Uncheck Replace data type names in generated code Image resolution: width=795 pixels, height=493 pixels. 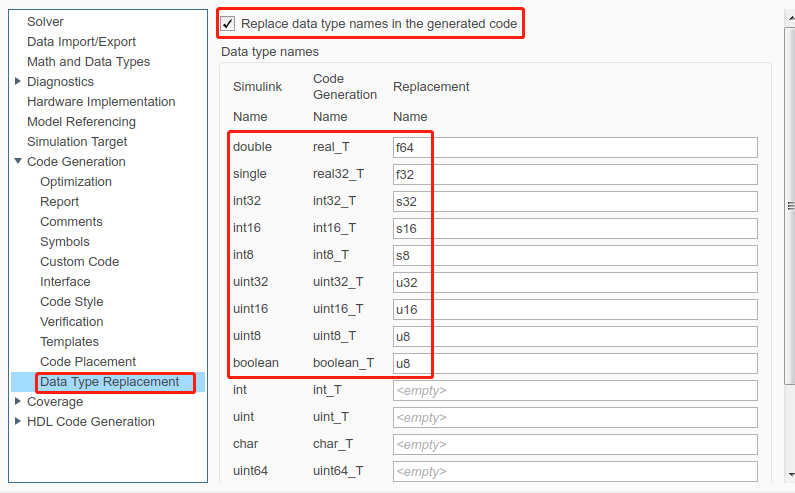(228, 24)
